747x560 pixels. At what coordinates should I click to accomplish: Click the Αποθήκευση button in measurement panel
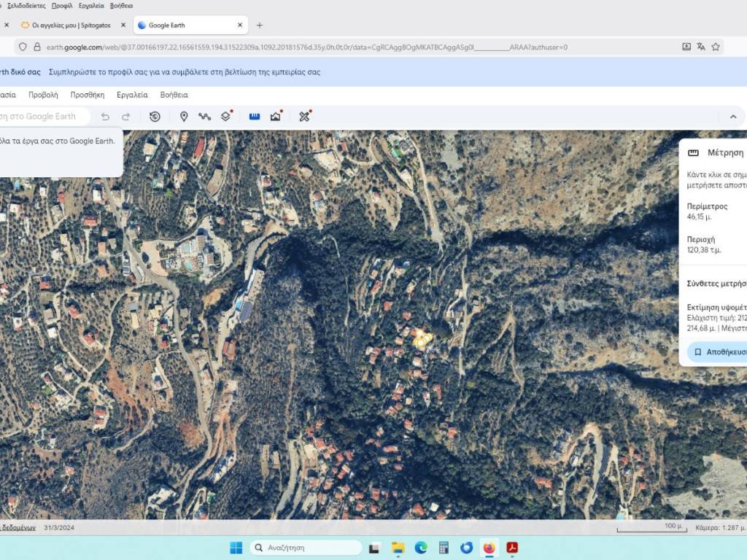coord(718,351)
